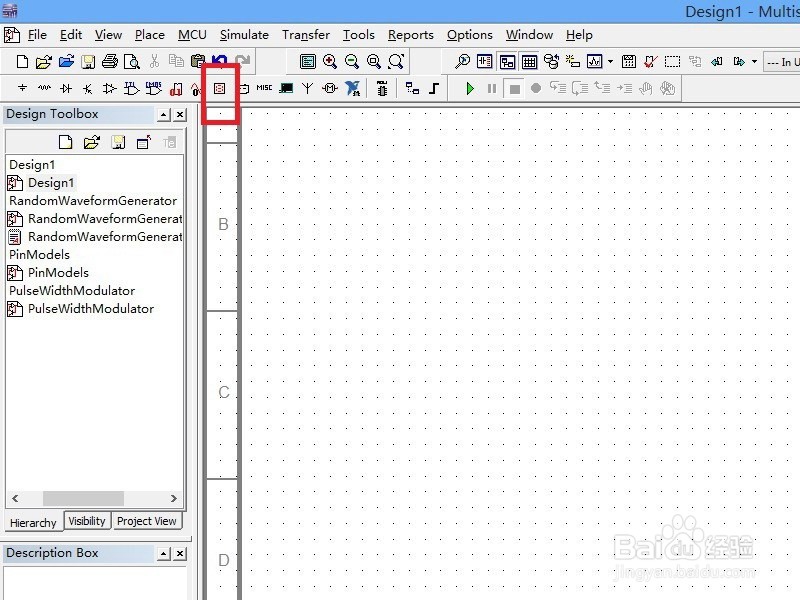Toggle the Design Toolbox view button
800x600 pixels.
pyautogui.click(x=507, y=62)
